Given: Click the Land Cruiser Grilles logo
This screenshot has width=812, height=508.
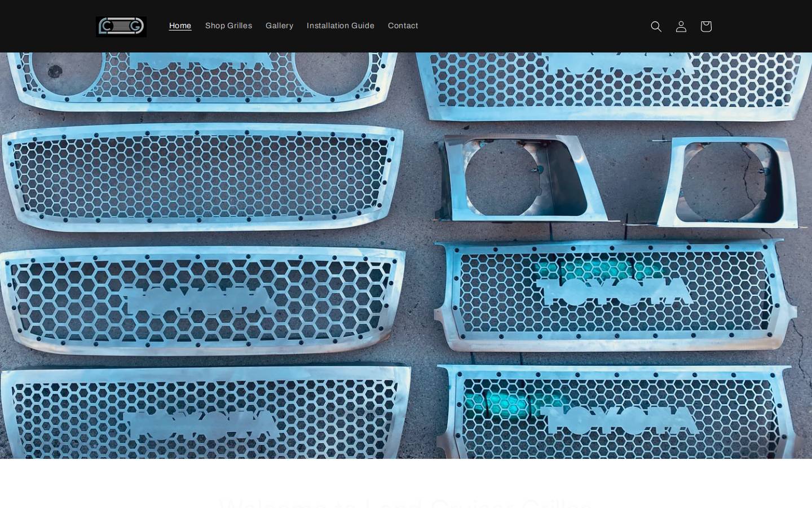Looking at the screenshot, I should click(x=121, y=27).
